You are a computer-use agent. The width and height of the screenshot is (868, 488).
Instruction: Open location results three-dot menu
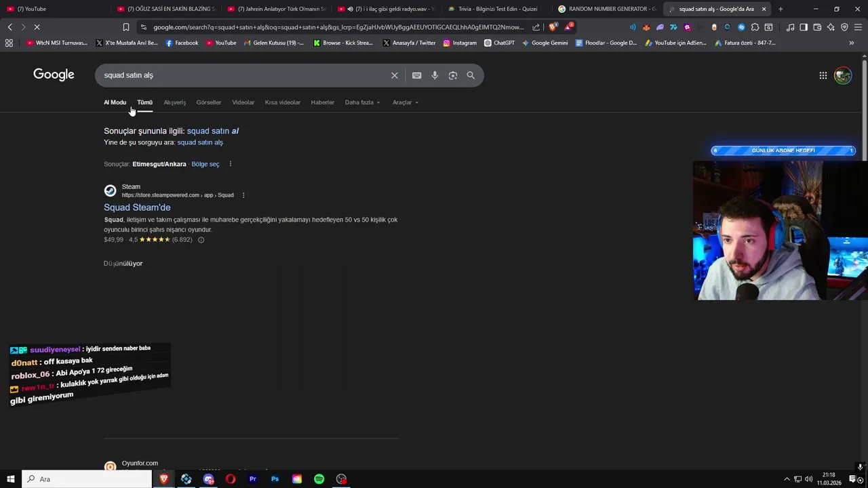click(231, 164)
